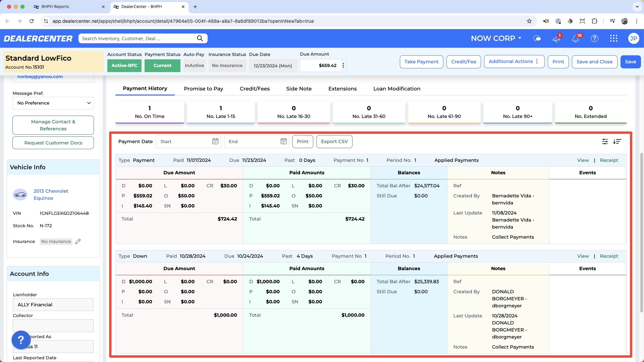Open Start date calendar picker
Image resolution: width=644 pixels, height=362 pixels.
click(215, 141)
